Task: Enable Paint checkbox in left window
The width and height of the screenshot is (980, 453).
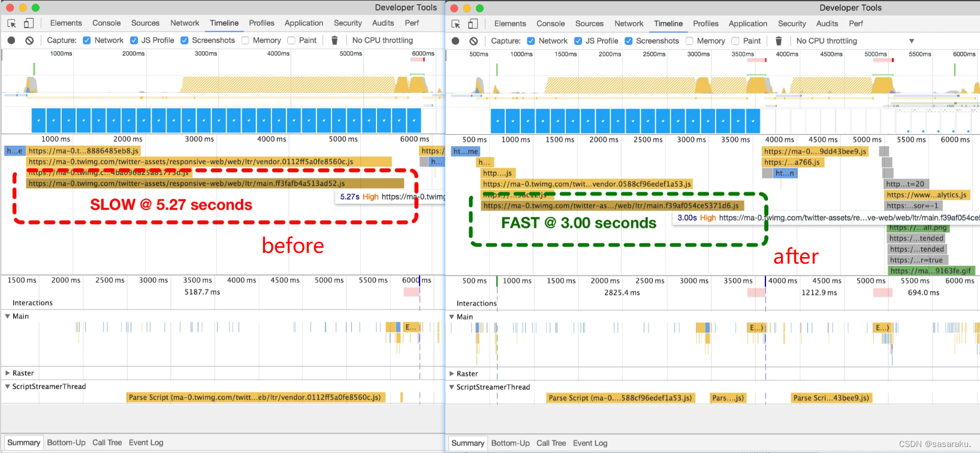Action: (291, 40)
